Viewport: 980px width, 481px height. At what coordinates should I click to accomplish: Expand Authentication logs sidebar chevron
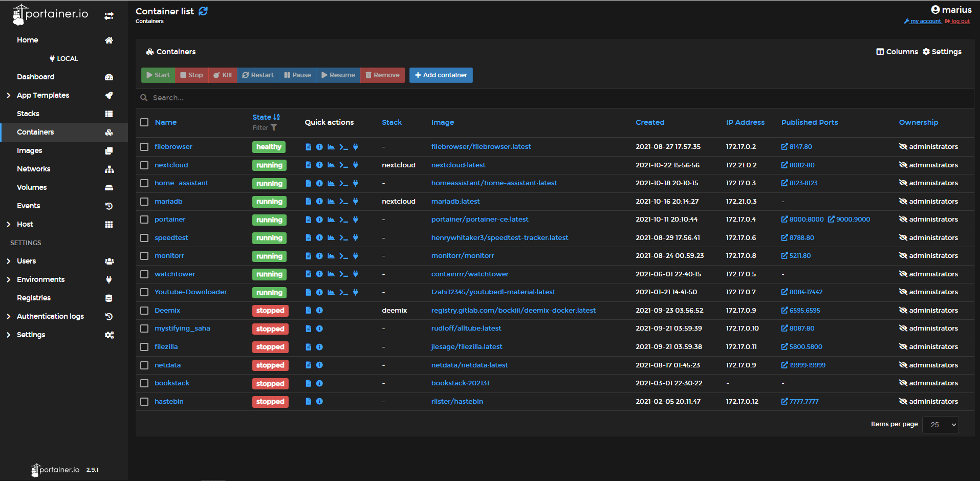[x=8, y=317]
